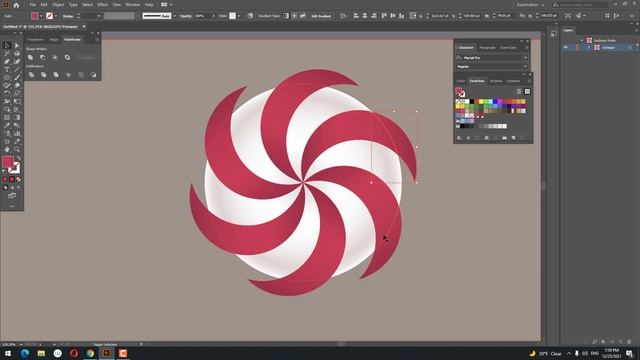The width and height of the screenshot is (640, 360).
Task: Select the Shape Builder tool
Action: (x=7, y=109)
